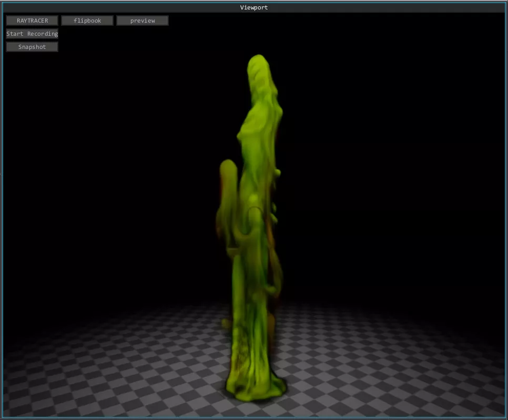The height and width of the screenshot is (420, 508).
Task: Take a Snapshot of the viewport
Action: (x=32, y=47)
